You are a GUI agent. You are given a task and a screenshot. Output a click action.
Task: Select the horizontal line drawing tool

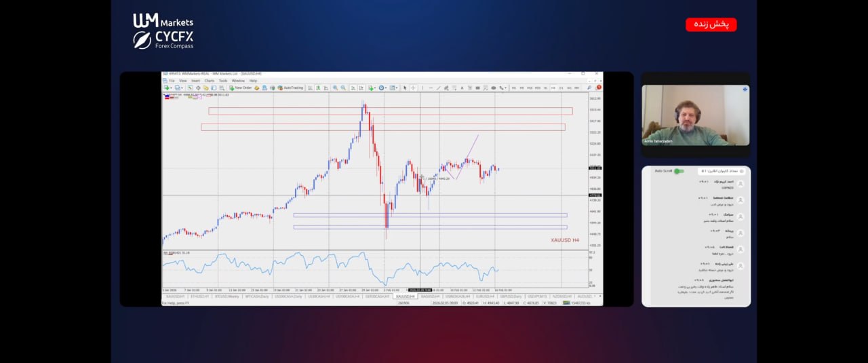(x=431, y=88)
